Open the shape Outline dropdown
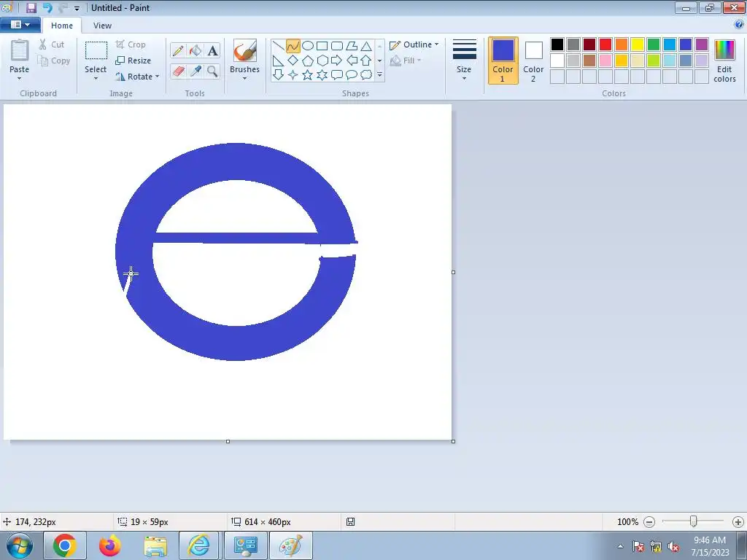 tap(414, 44)
